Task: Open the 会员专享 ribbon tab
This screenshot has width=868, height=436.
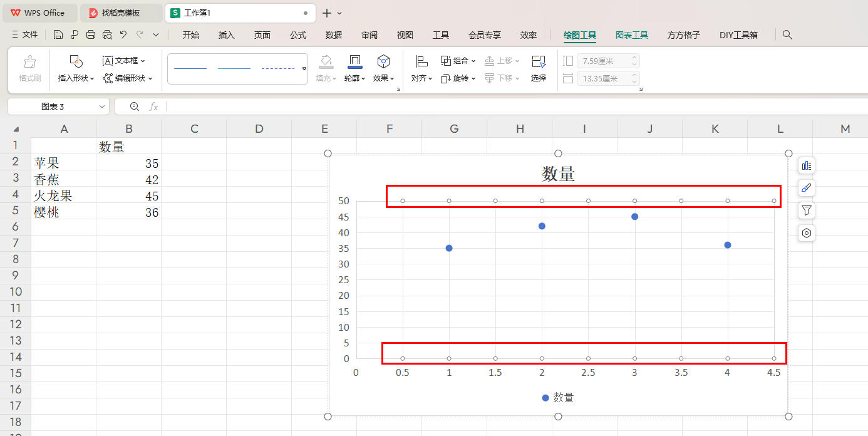Action: (485, 35)
